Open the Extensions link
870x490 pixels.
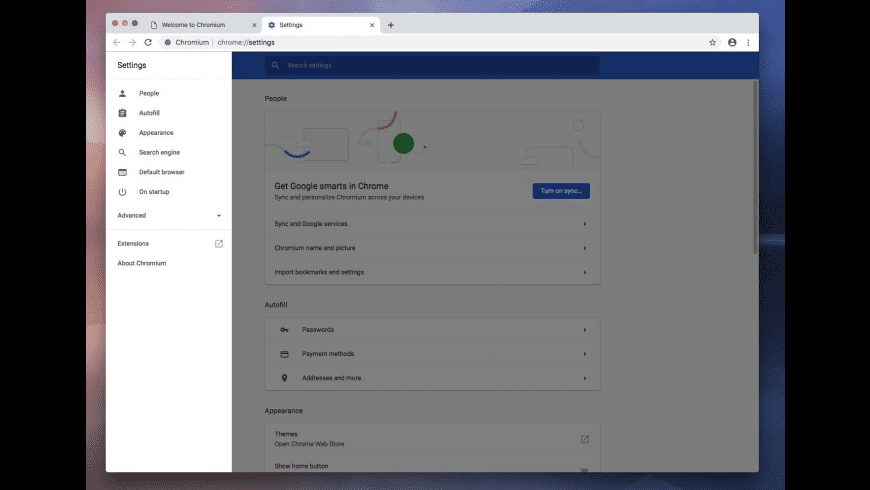click(133, 244)
